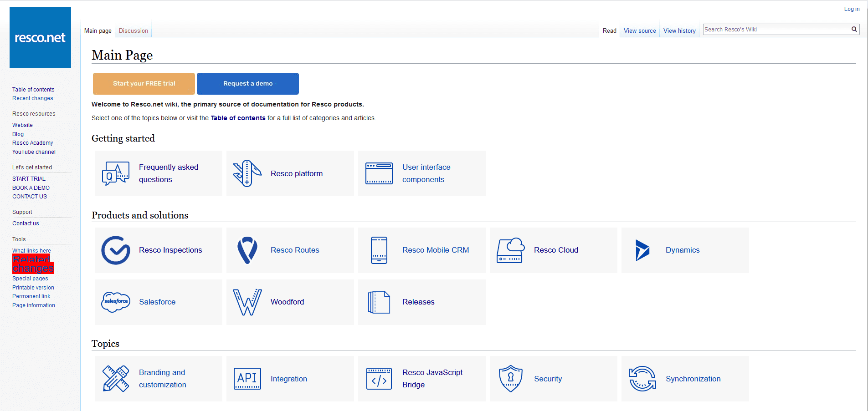Click the Log in link
868x411 pixels.
(852, 9)
